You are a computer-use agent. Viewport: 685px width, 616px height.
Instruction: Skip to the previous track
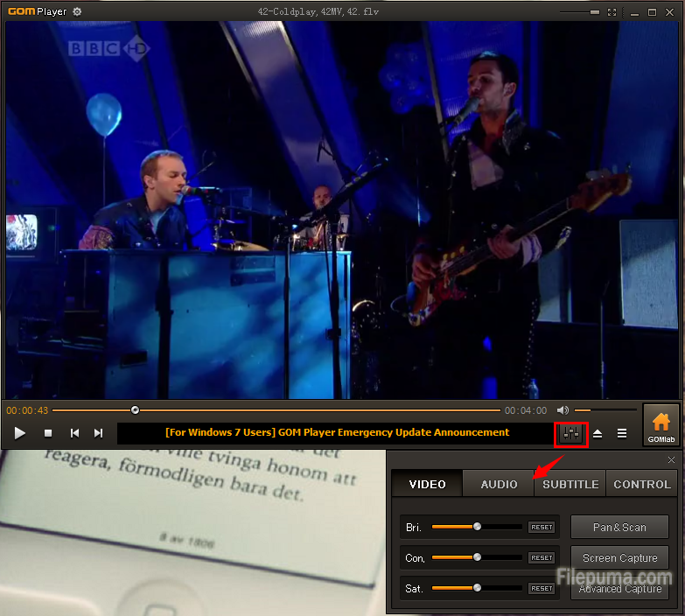(74, 433)
